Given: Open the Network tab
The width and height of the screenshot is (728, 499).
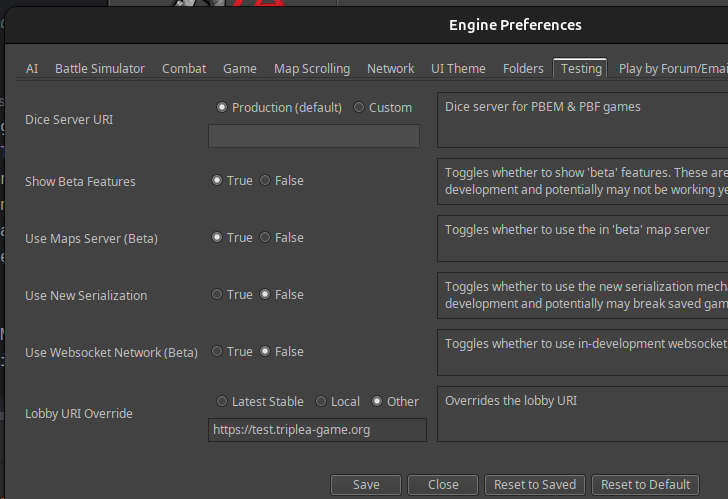Looking at the screenshot, I should coord(390,69).
